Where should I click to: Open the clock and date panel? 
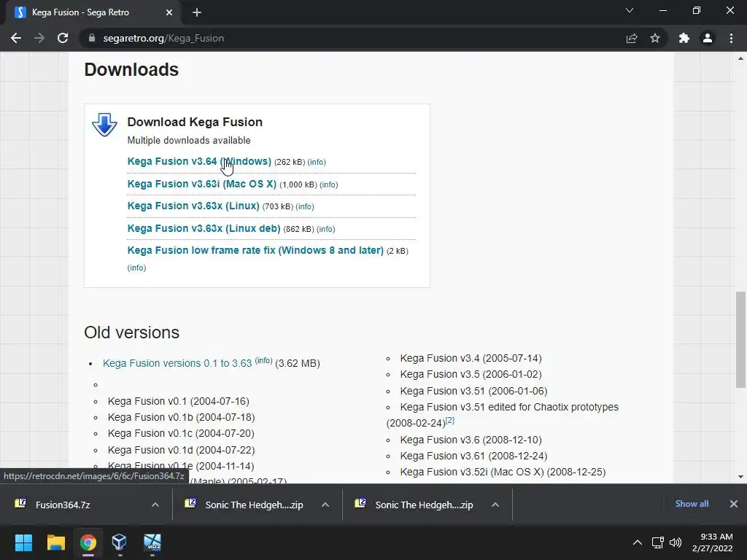(x=713, y=542)
